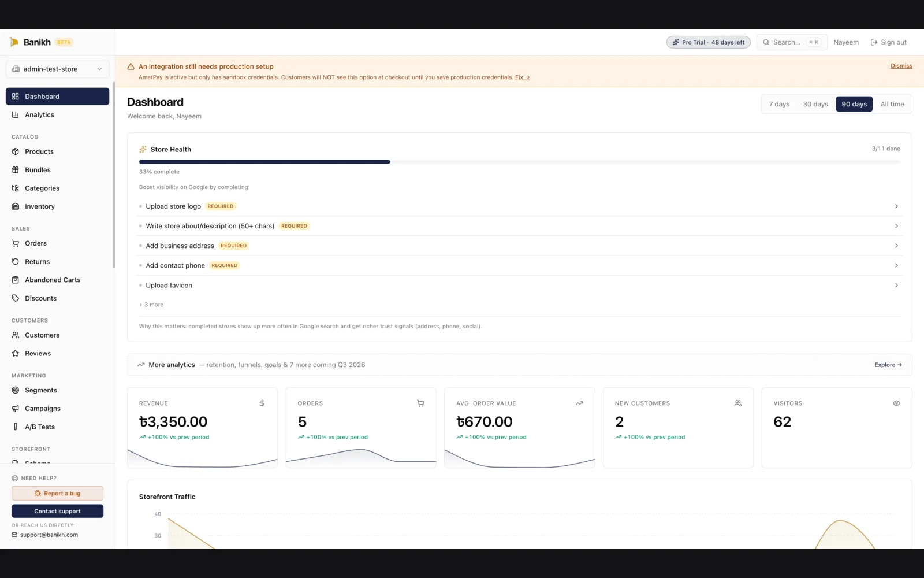
Task: Click the Fix link in banner
Action: point(522,77)
